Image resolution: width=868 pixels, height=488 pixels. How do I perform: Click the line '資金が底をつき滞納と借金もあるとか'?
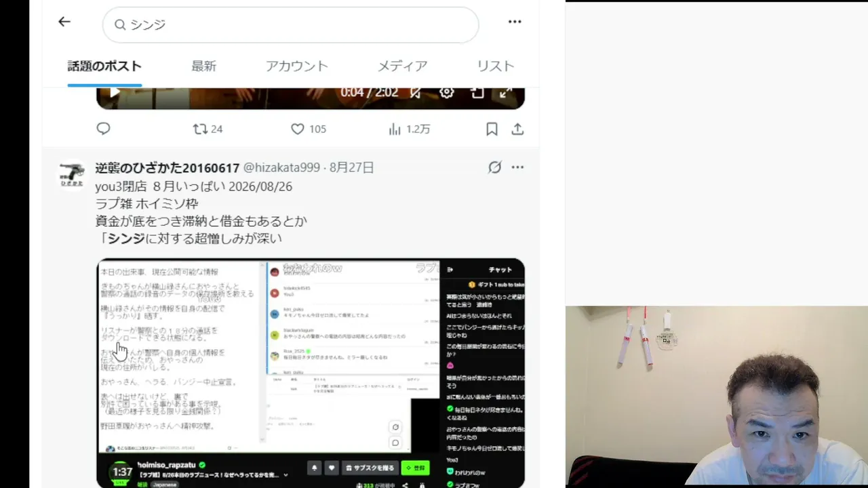click(201, 221)
